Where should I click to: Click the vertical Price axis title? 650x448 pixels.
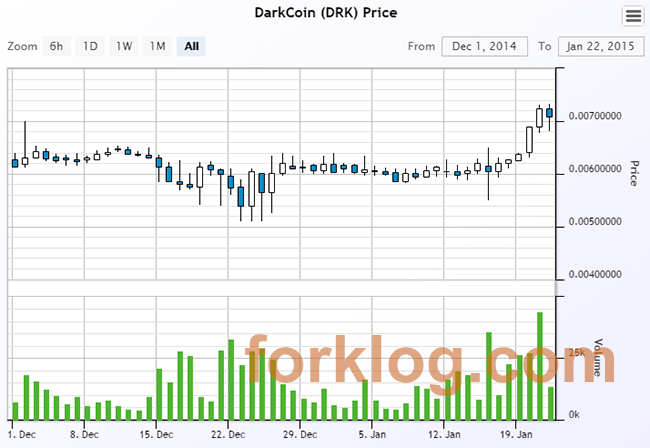click(x=634, y=173)
